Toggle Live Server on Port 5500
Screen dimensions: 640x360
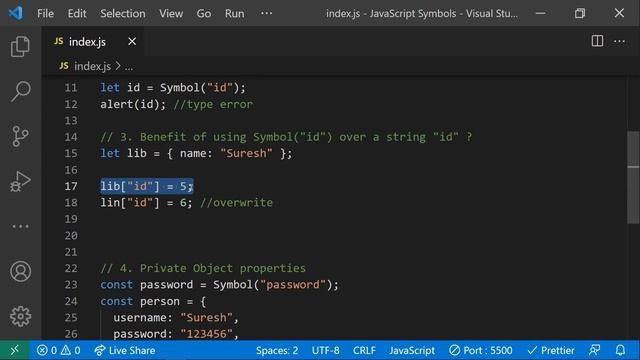pos(480,350)
